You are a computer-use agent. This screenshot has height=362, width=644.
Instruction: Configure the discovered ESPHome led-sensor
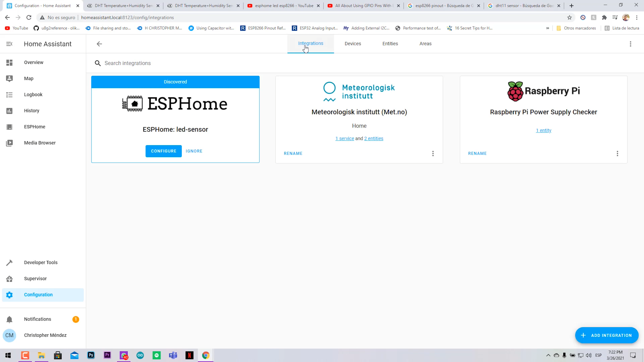click(164, 151)
